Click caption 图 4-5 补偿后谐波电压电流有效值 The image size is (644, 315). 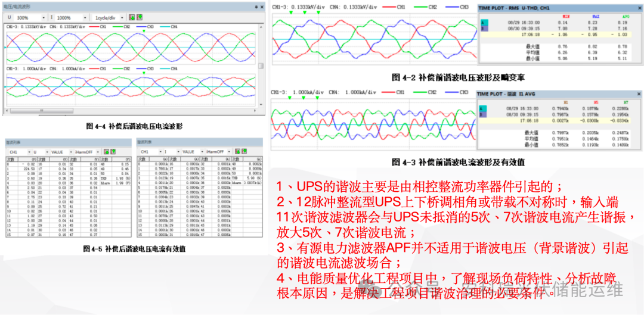[134, 248]
